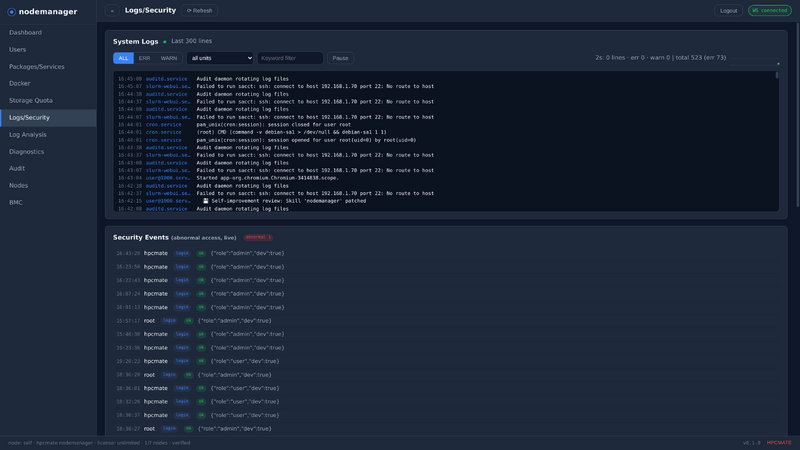Screen dimensions: 800x450
Task: Filter logs to ERR only
Action: (x=144, y=58)
